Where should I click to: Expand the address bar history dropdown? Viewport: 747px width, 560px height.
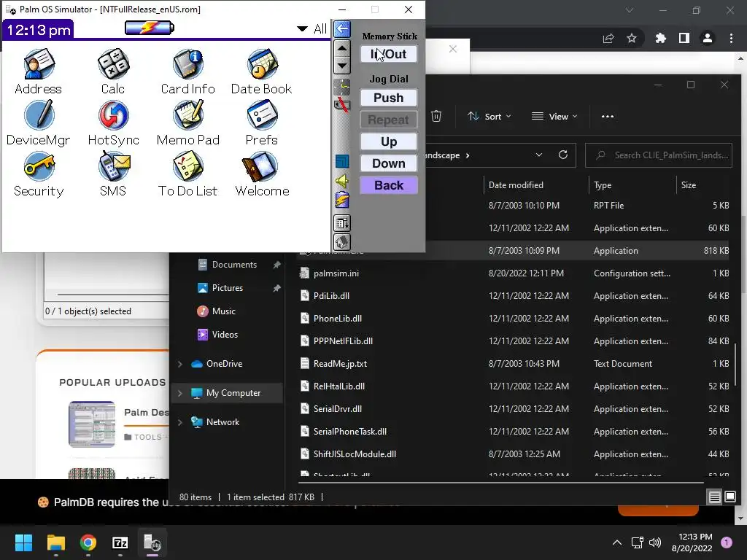(x=539, y=155)
